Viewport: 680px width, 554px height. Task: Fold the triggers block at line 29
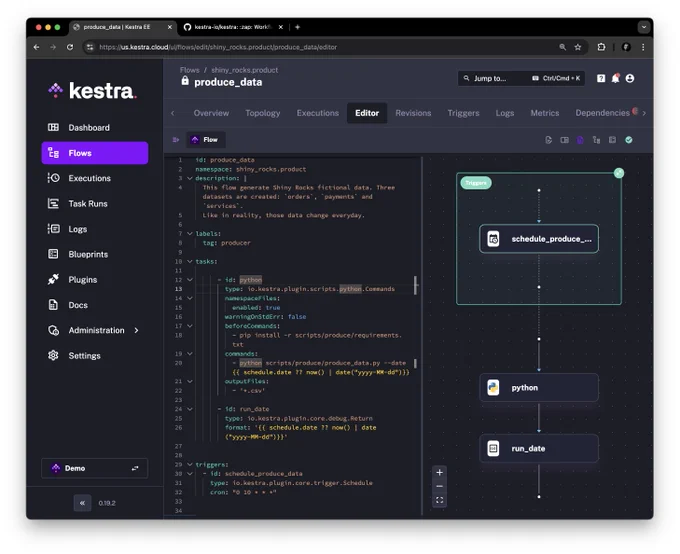[190, 464]
